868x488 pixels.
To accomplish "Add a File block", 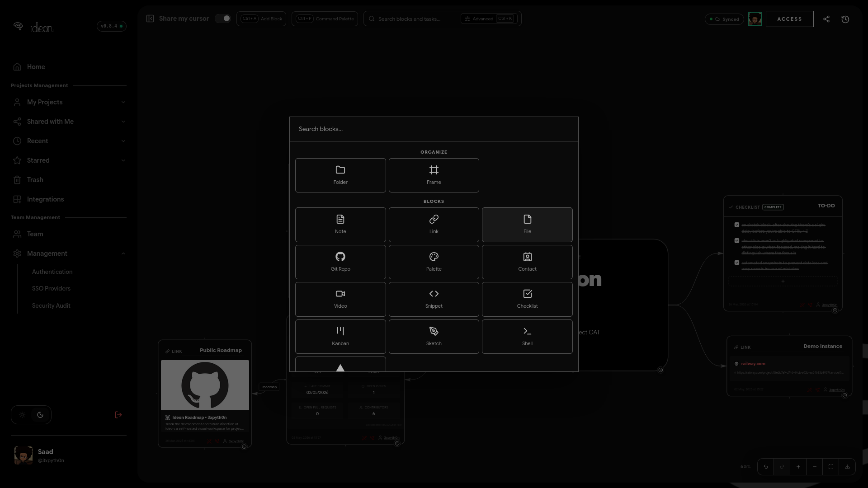I will pyautogui.click(x=527, y=225).
